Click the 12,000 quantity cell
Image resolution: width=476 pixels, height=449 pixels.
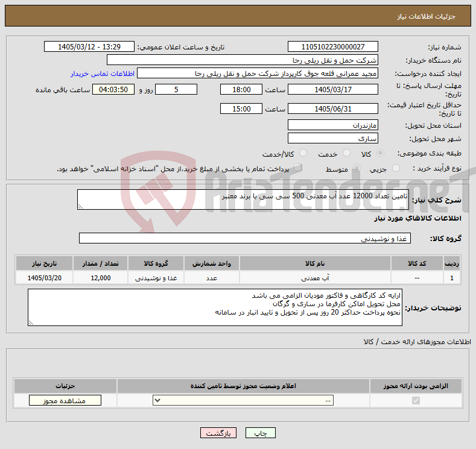(101, 278)
